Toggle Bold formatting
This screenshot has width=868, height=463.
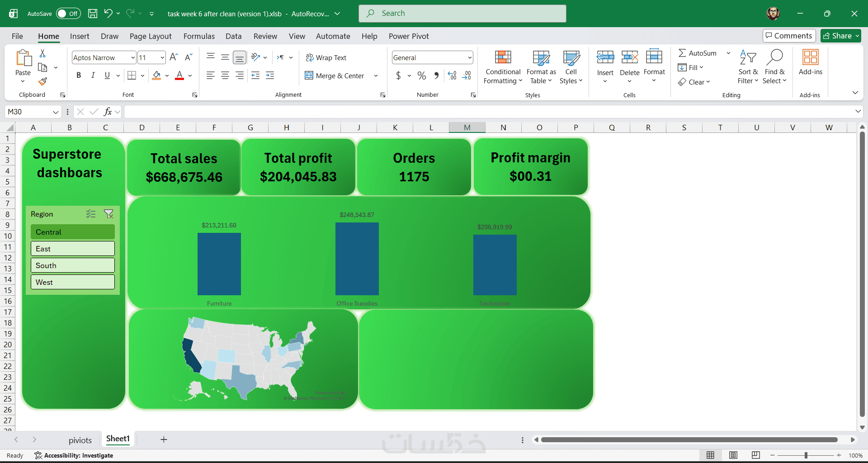click(x=79, y=76)
